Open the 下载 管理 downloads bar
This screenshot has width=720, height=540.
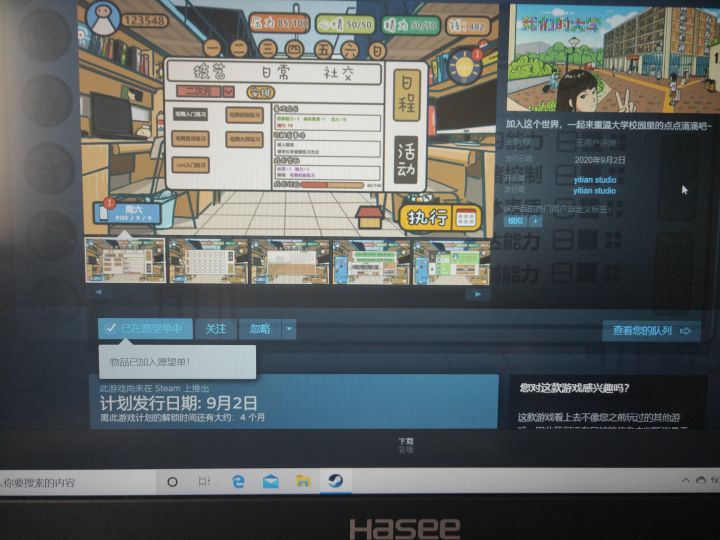(x=405, y=445)
